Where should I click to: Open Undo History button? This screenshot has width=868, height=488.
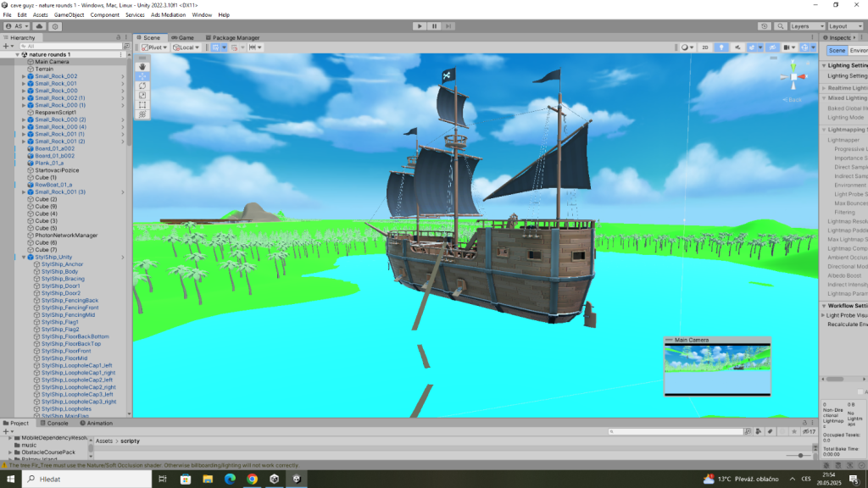point(765,26)
